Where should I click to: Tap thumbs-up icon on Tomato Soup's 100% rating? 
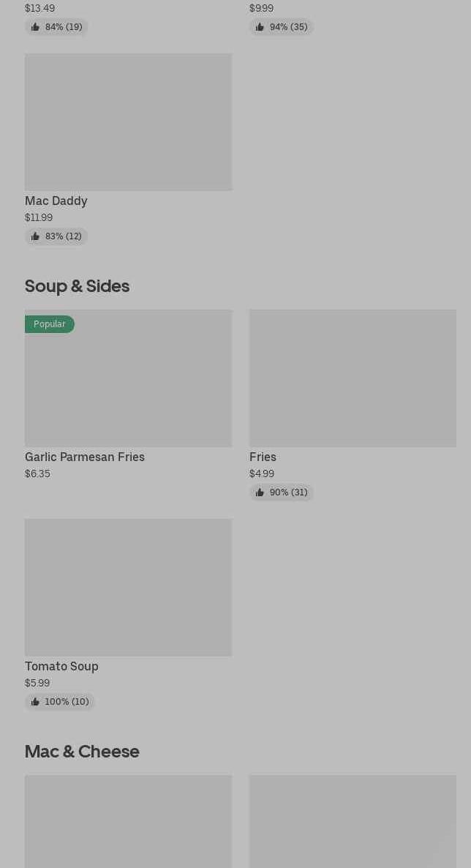[x=35, y=702]
